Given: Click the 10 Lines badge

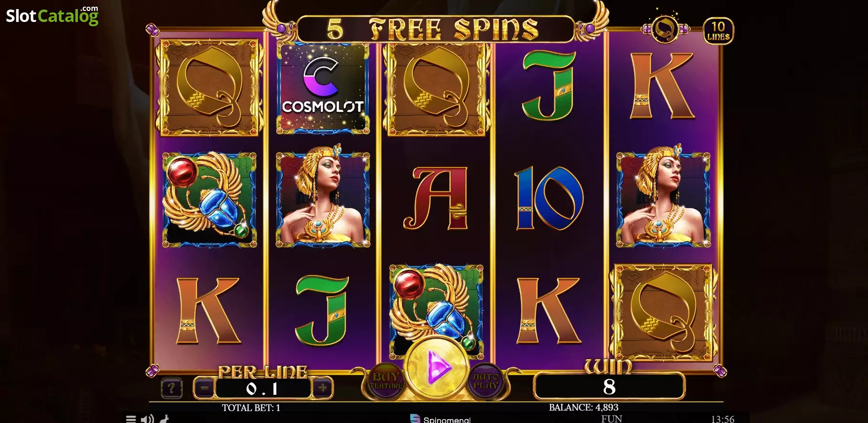Looking at the screenshot, I should (718, 31).
